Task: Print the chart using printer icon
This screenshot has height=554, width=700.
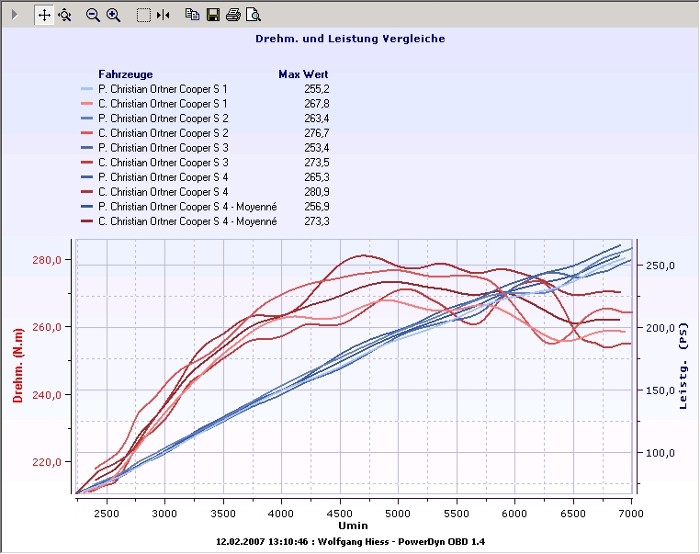Action: tap(233, 15)
